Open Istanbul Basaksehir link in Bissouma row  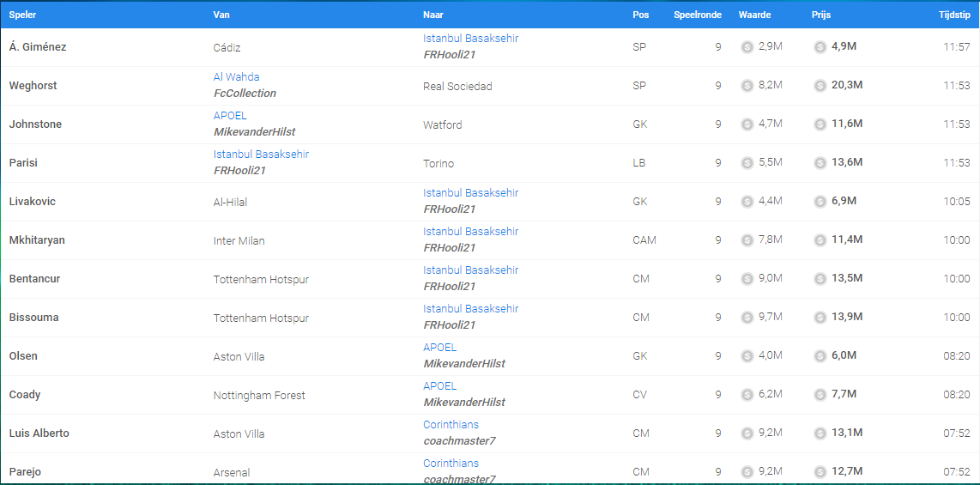[470, 309]
